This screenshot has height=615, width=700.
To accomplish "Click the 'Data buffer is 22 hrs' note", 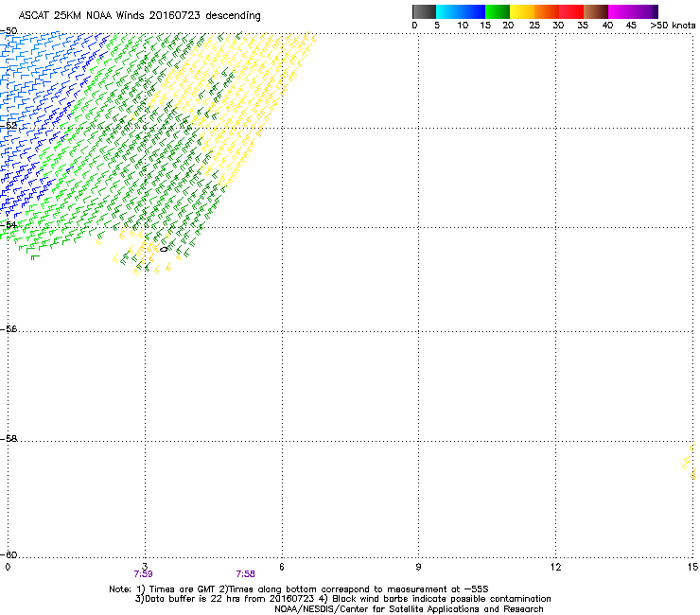I will pyautogui.click(x=342, y=599).
